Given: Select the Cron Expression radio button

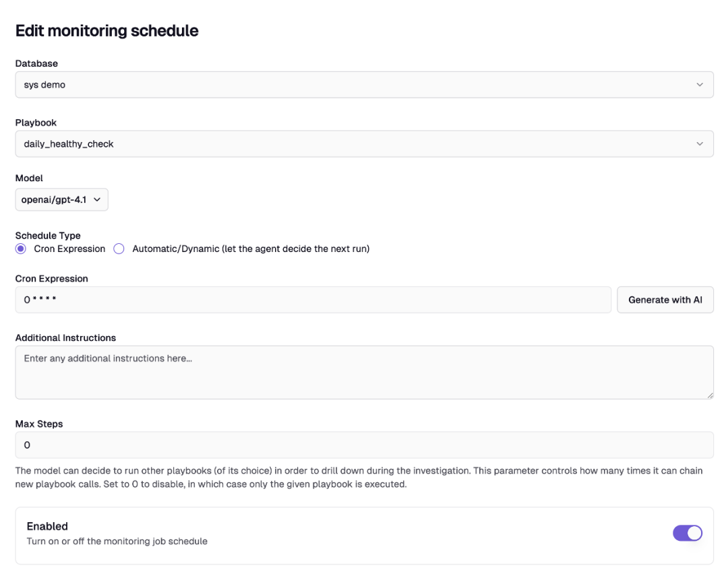Looking at the screenshot, I should point(21,249).
